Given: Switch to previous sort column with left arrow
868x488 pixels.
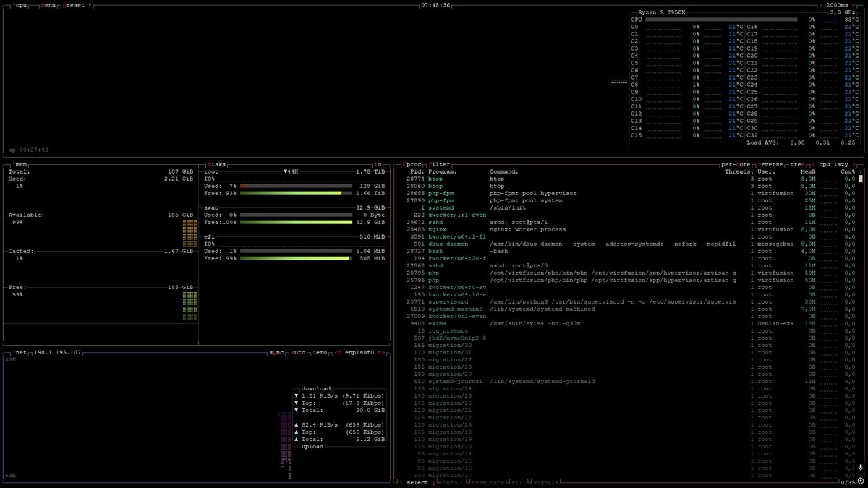Looking at the screenshot, I should pos(813,165).
